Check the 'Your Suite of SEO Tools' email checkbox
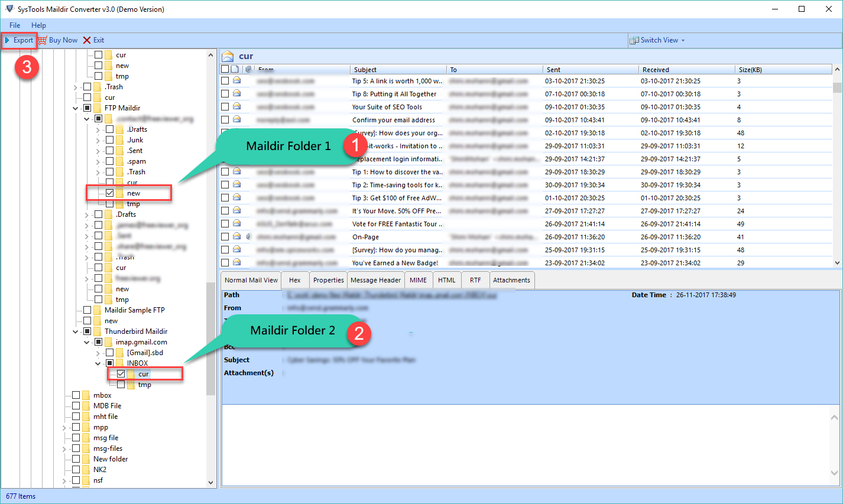The width and height of the screenshot is (843, 504). (225, 107)
